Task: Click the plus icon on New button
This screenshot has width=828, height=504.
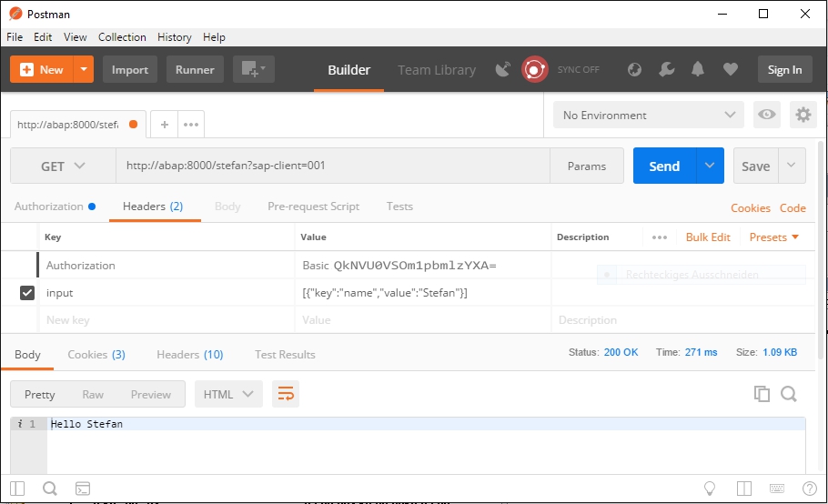Action: (x=26, y=70)
